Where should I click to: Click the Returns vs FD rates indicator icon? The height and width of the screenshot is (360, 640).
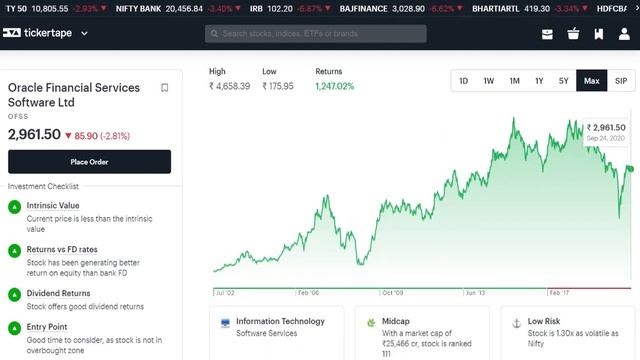[x=15, y=251]
